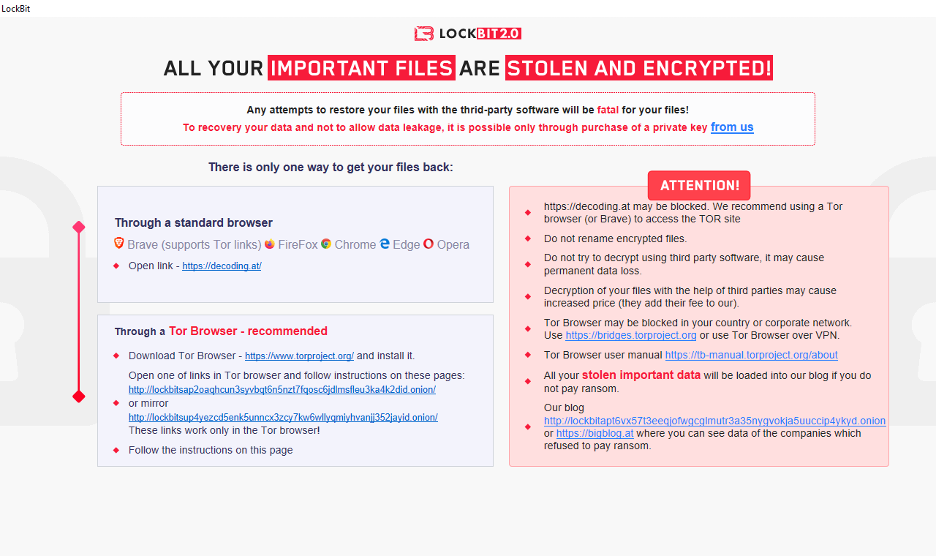The width and height of the screenshot is (936, 556).
Task: Click the LockBit 2.0 logo icon
Action: (x=424, y=34)
